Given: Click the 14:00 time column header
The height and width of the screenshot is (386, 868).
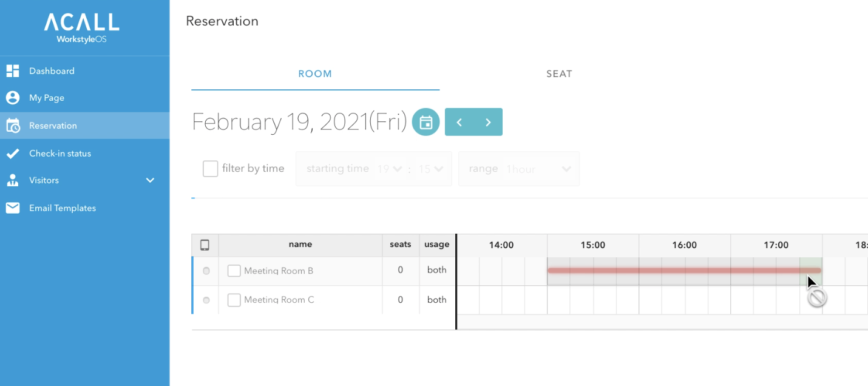Looking at the screenshot, I should pos(501,245).
